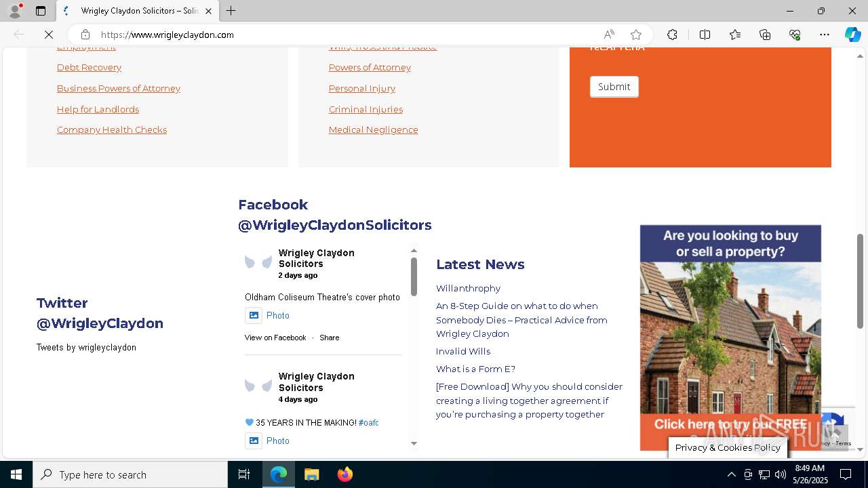Open the Personal Injury link
Viewport: 868px width, 488px height.
click(x=362, y=88)
